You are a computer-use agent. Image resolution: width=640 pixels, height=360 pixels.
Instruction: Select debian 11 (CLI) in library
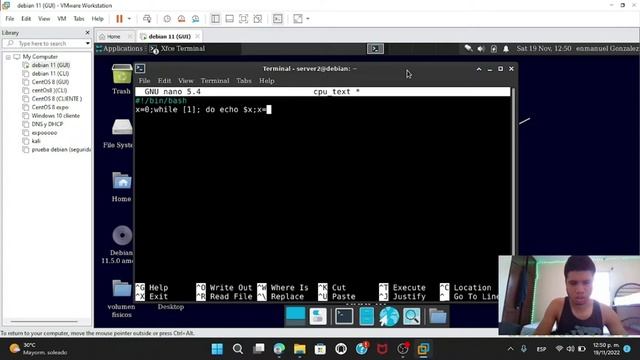click(x=50, y=73)
